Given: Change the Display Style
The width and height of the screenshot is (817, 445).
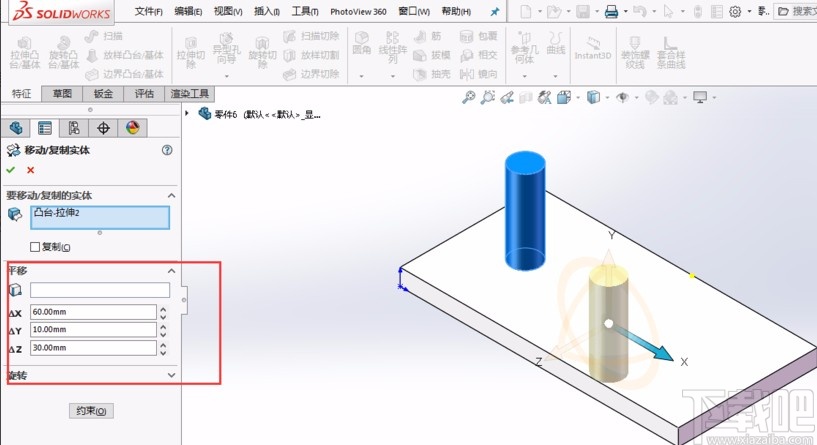Looking at the screenshot, I should 593,97.
